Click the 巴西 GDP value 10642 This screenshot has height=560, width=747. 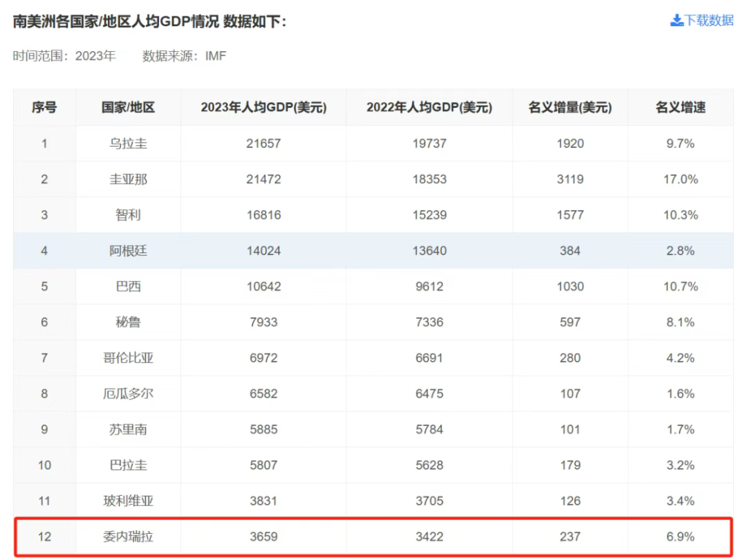point(265,286)
